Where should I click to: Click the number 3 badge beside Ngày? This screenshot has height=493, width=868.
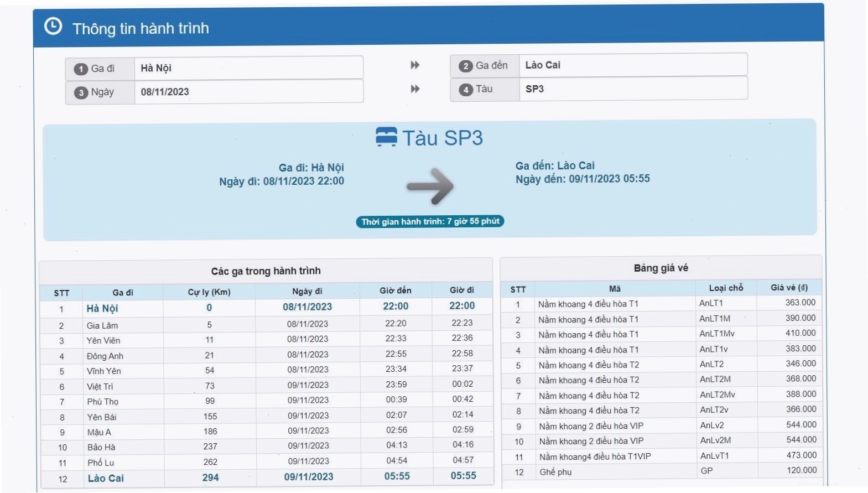pos(81,93)
